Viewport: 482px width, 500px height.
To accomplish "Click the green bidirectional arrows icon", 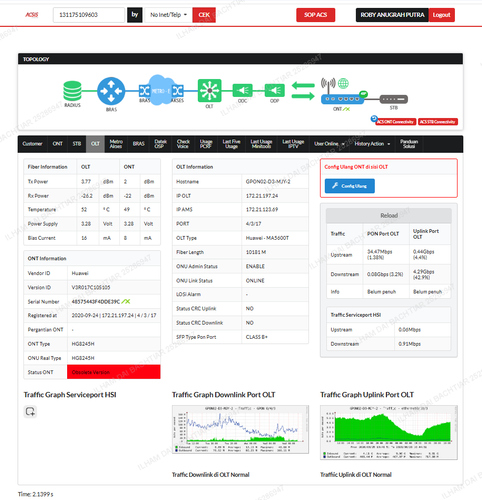I will tap(303, 91).
